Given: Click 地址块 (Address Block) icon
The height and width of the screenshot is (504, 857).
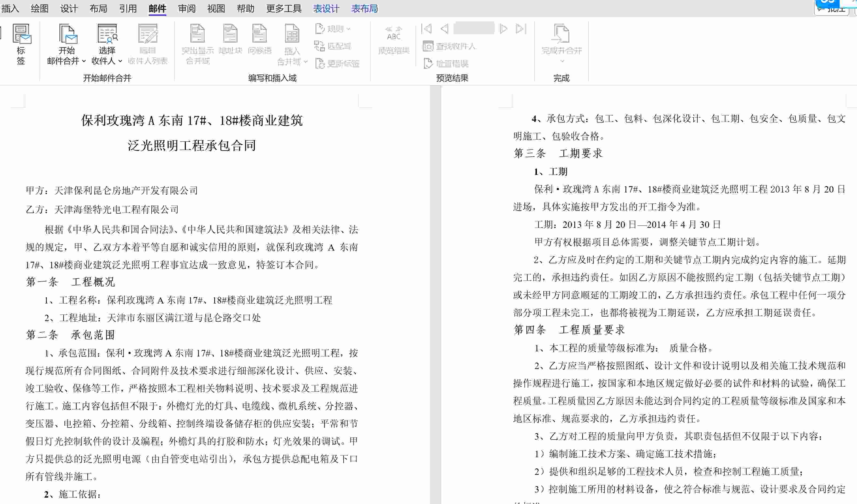Looking at the screenshot, I should click(x=230, y=34).
